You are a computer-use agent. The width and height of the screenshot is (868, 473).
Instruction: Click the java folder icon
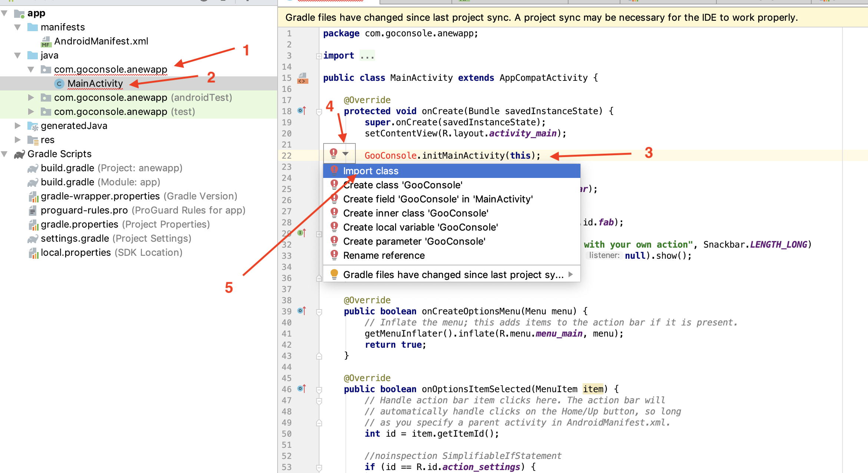(x=33, y=56)
